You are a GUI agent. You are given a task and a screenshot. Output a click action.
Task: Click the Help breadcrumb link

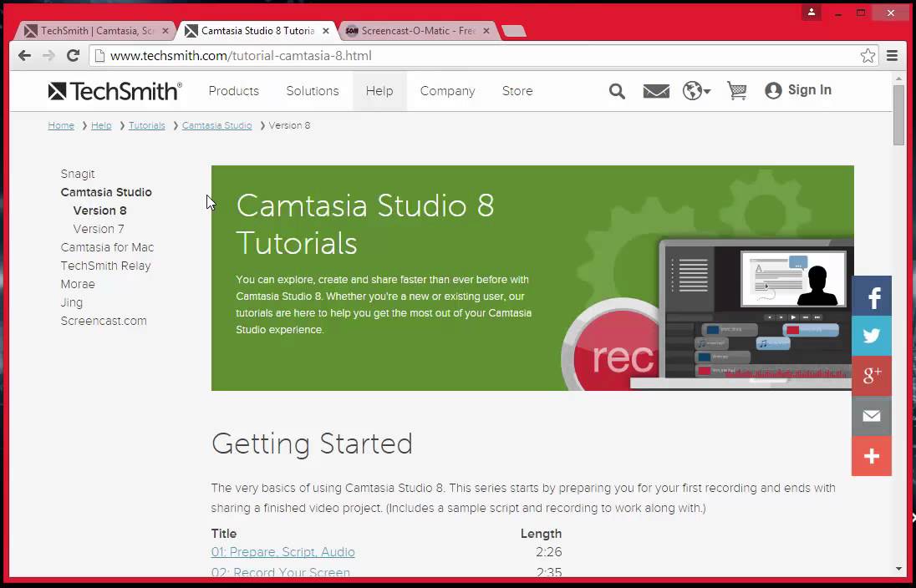pos(101,125)
